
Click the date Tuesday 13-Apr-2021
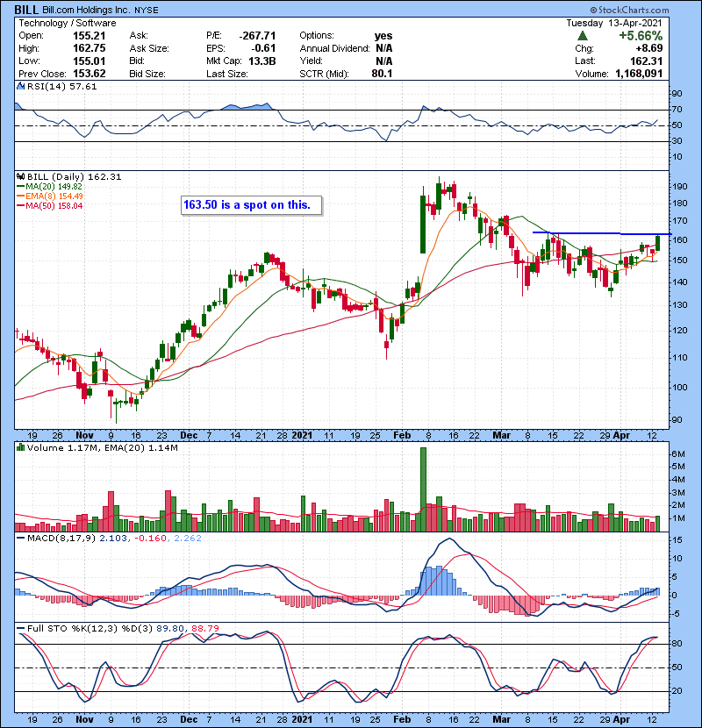(x=614, y=23)
